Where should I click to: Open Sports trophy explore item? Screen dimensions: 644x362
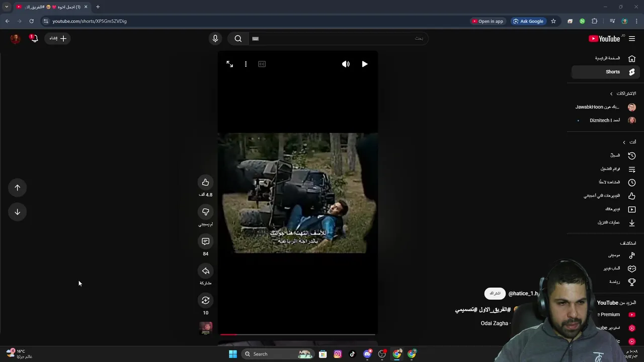605,282
